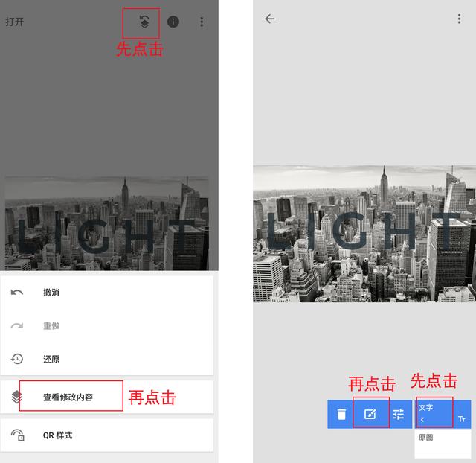Choose 查看修改内容 menu entry
Screen dimensions: 476x463
(x=106, y=397)
